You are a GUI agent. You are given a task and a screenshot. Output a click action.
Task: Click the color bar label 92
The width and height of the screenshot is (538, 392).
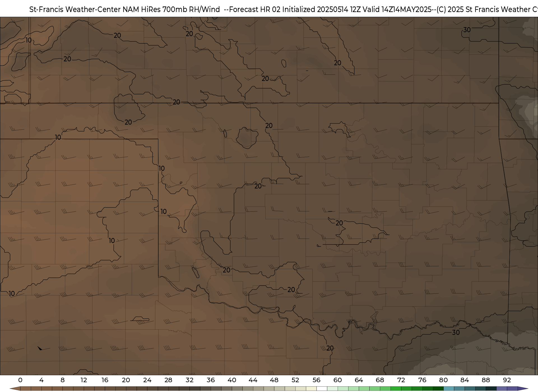[507, 380]
